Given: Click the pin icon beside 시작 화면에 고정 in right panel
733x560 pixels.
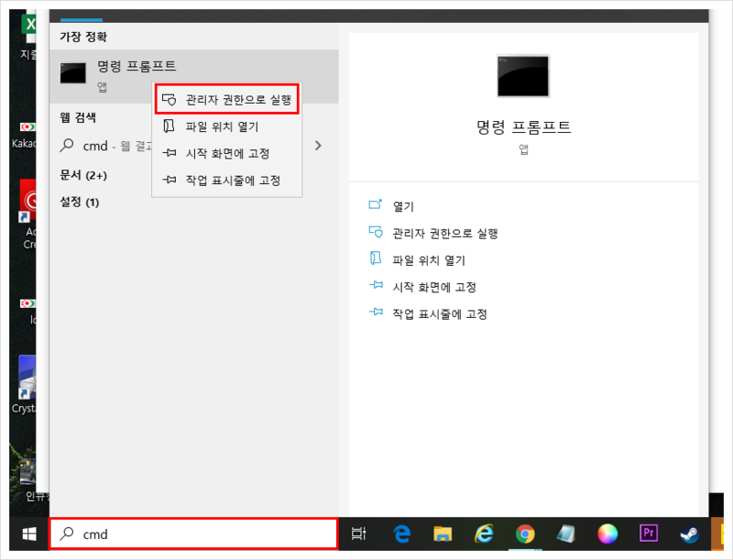Looking at the screenshot, I should click(x=376, y=285).
